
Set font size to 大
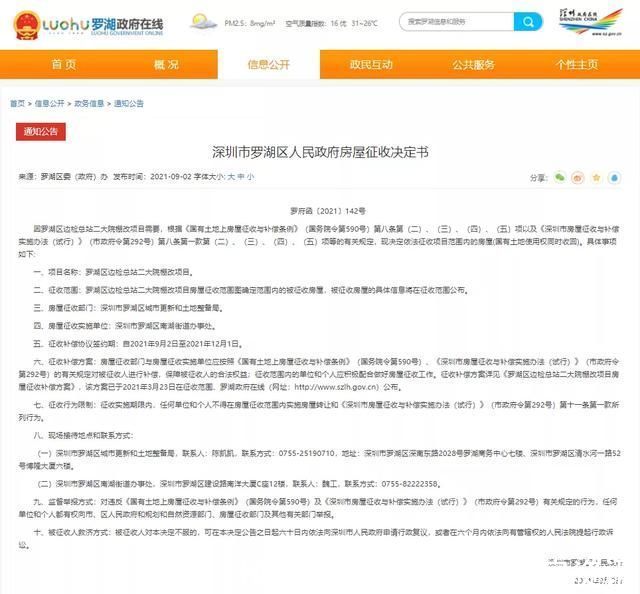(x=231, y=177)
